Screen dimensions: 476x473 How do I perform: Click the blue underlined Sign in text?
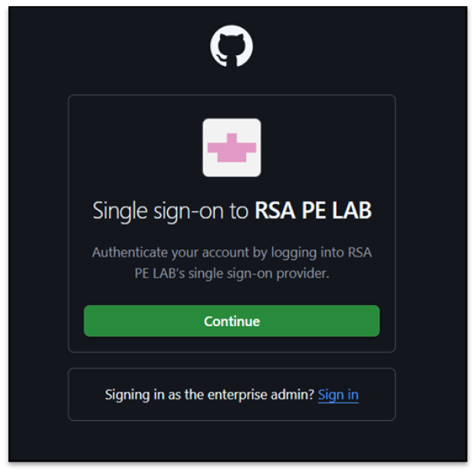(338, 395)
